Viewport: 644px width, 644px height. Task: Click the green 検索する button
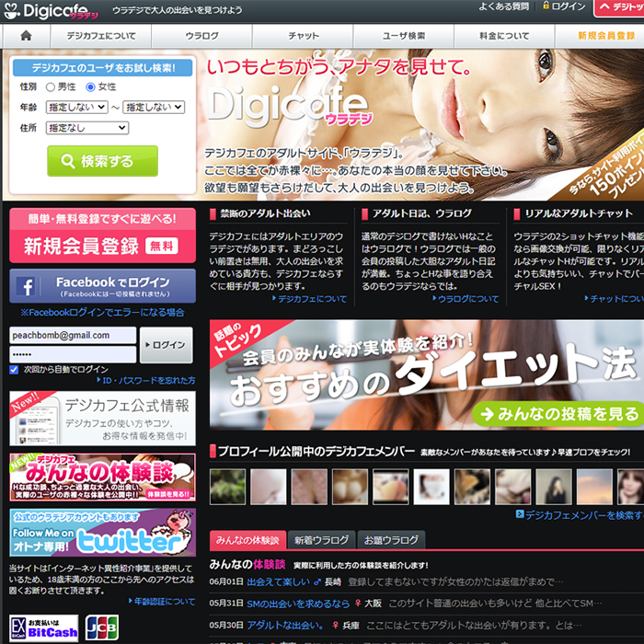click(x=103, y=161)
